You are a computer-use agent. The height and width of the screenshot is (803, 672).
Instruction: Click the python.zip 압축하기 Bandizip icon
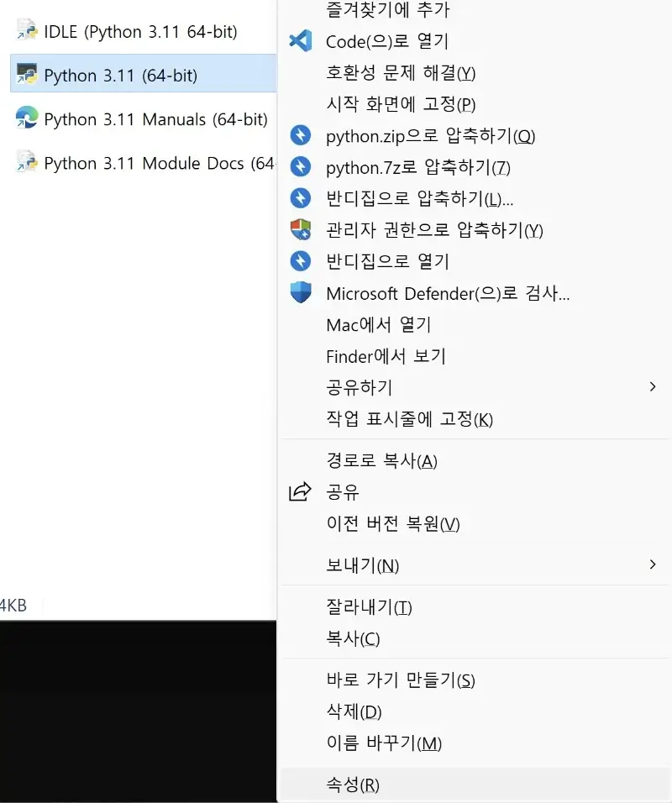pos(301,135)
